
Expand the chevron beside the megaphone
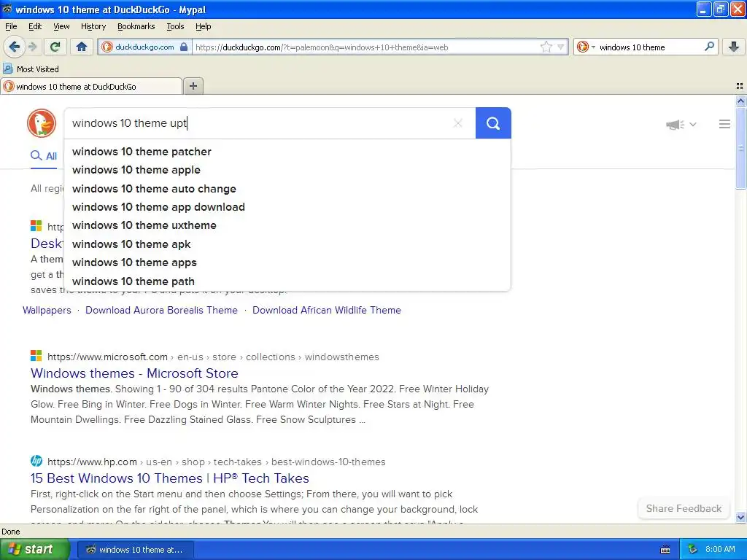tap(693, 124)
